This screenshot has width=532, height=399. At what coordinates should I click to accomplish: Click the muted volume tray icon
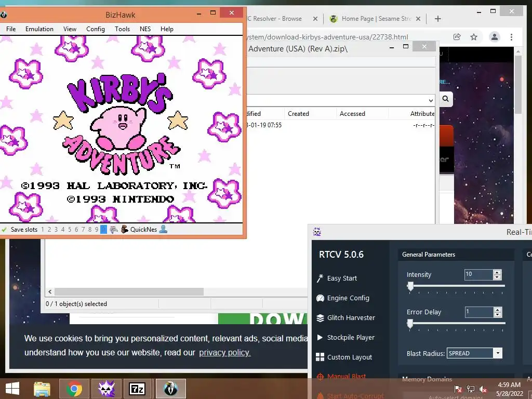click(483, 389)
